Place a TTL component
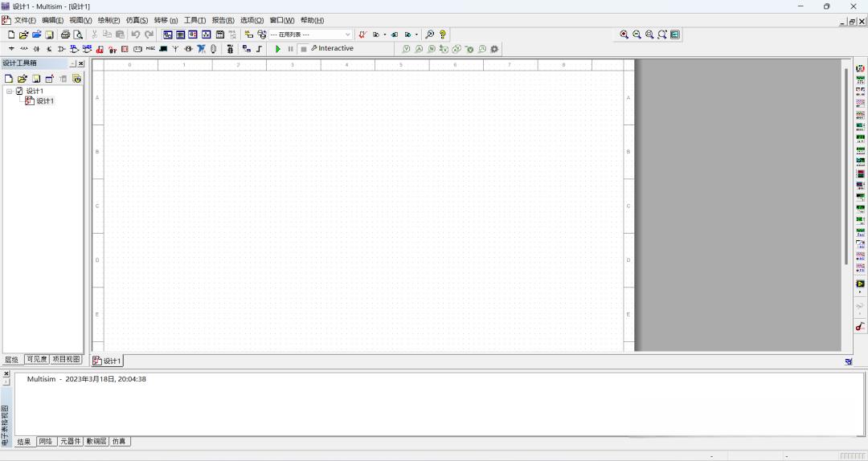The image size is (868, 461). click(x=74, y=49)
